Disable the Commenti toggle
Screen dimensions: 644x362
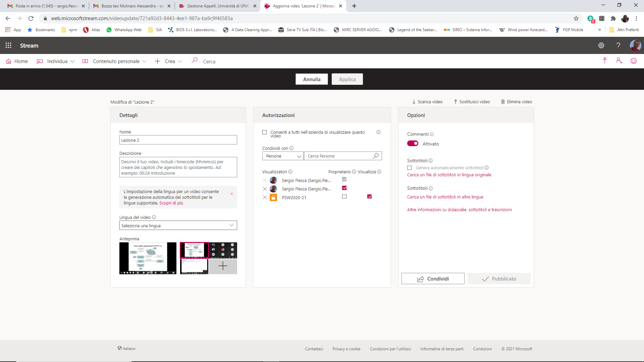[413, 143]
